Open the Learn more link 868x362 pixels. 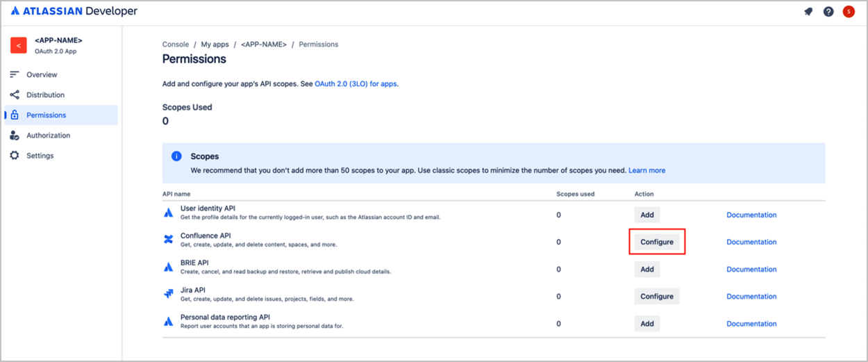click(x=647, y=170)
